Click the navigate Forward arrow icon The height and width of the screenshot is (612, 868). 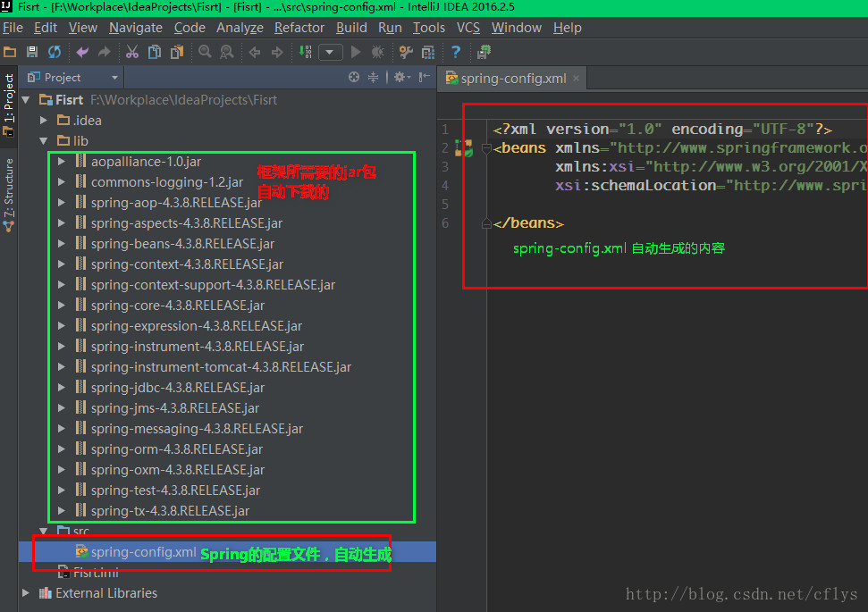(277, 52)
